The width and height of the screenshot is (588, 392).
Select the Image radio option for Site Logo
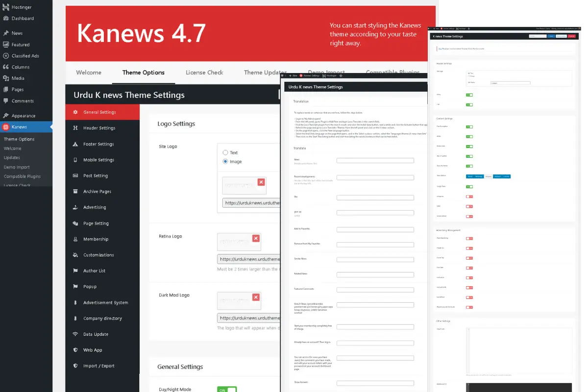point(225,161)
